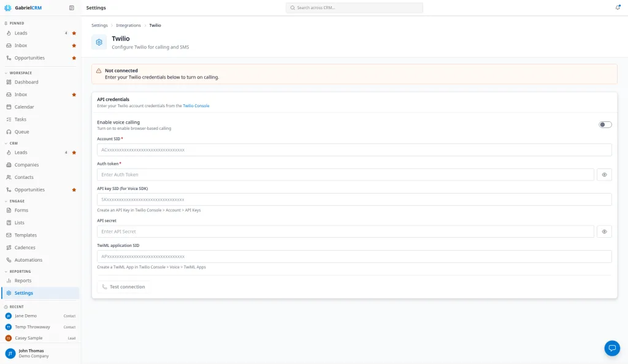Show Auth token with eye icon
The image size is (628, 364).
point(604,175)
